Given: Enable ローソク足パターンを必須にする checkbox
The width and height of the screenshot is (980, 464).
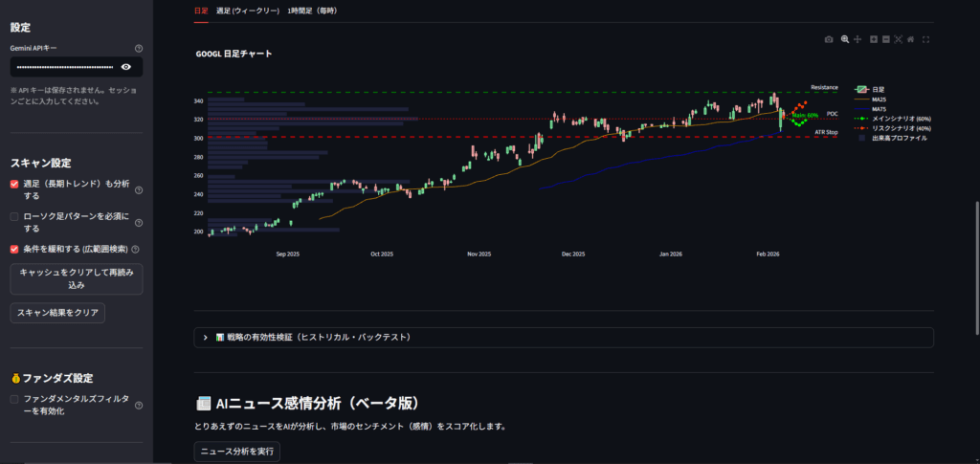Looking at the screenshot, I should pyautogui.click(x=14, y=217).
